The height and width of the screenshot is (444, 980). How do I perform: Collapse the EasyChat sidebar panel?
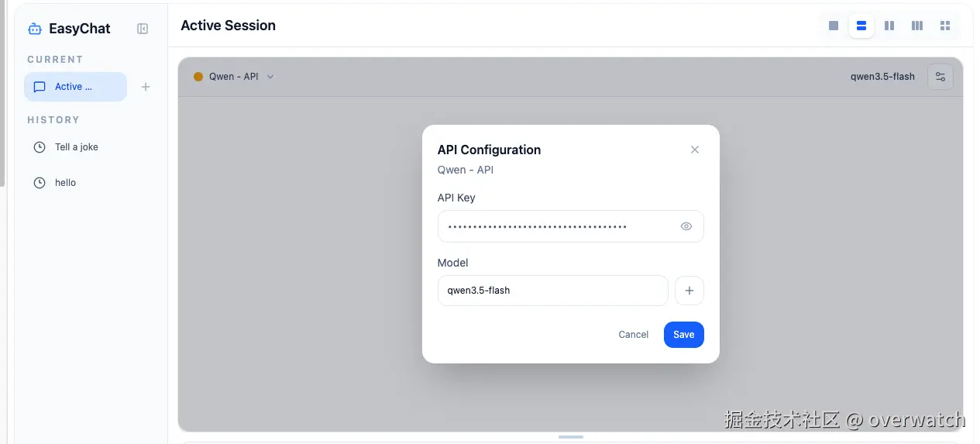(143, 29)
